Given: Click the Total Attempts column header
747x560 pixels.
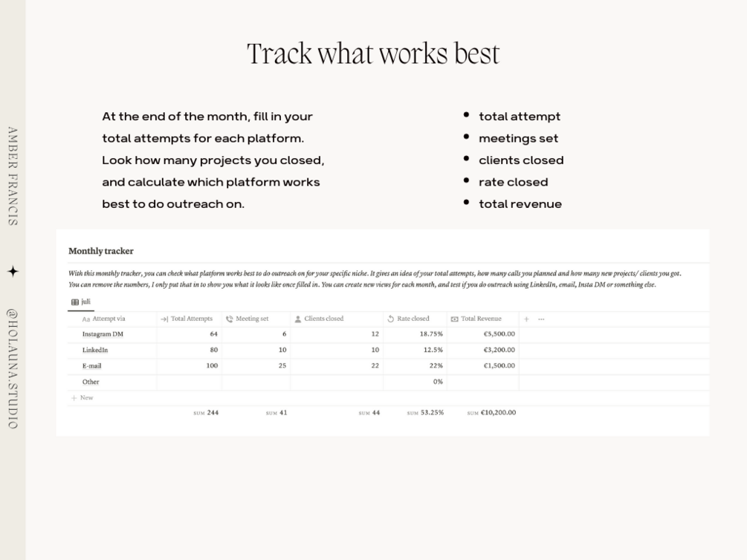Looking at the screenshot, I should click(x=190, y=319).
